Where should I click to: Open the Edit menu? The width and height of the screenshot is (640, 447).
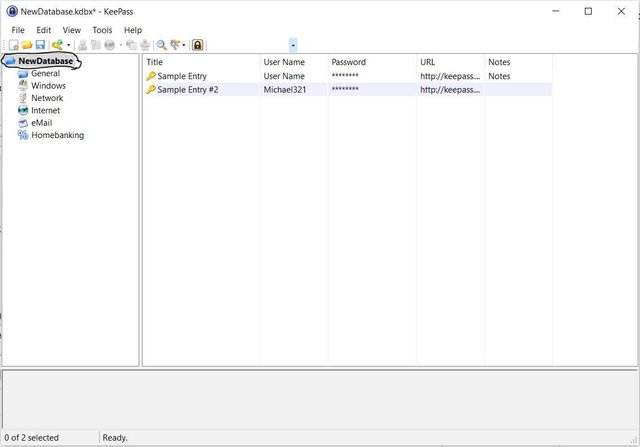click(x=44, y=30)
